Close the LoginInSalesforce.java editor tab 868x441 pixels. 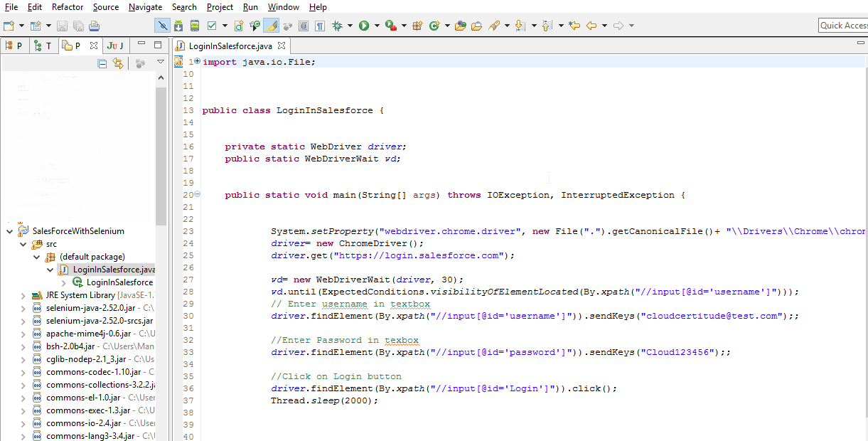(282, 46)
